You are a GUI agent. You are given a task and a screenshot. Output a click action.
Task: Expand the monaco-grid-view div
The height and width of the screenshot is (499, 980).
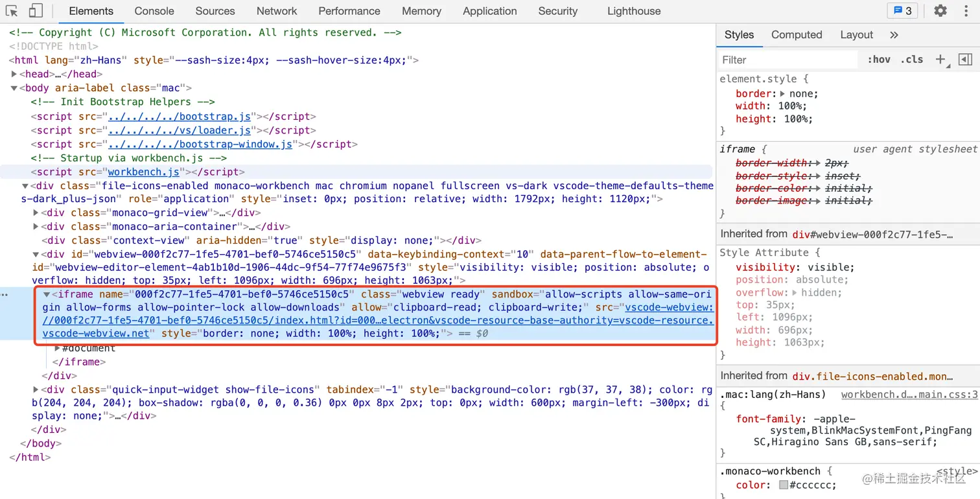(x=36, y=213)
